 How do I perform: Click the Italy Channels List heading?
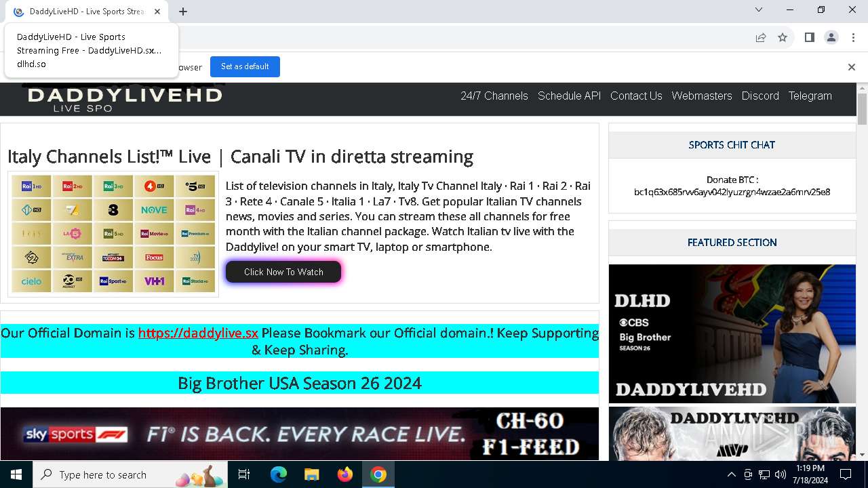coord(240,157)
